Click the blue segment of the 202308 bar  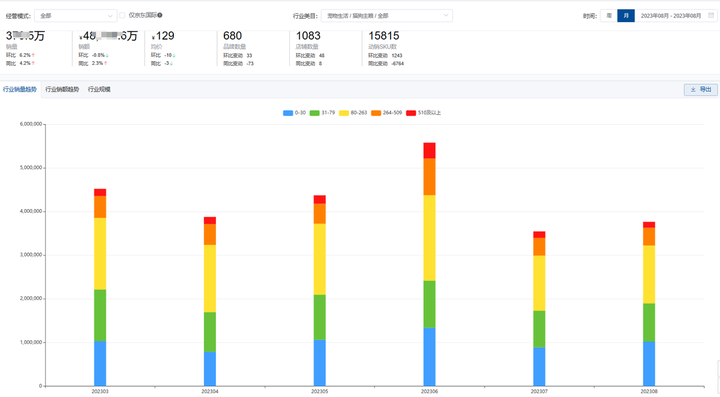click(x=649, y=363)
